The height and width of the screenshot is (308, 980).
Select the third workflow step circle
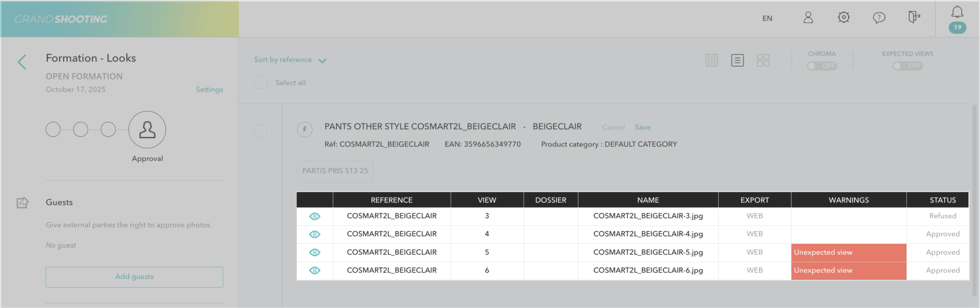point(108,129)
